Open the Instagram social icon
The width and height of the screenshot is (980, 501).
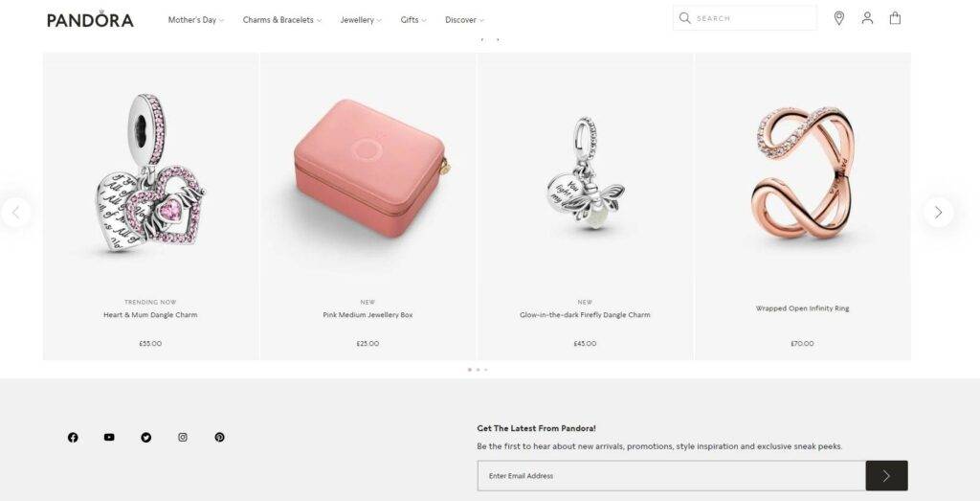[183, 437]
